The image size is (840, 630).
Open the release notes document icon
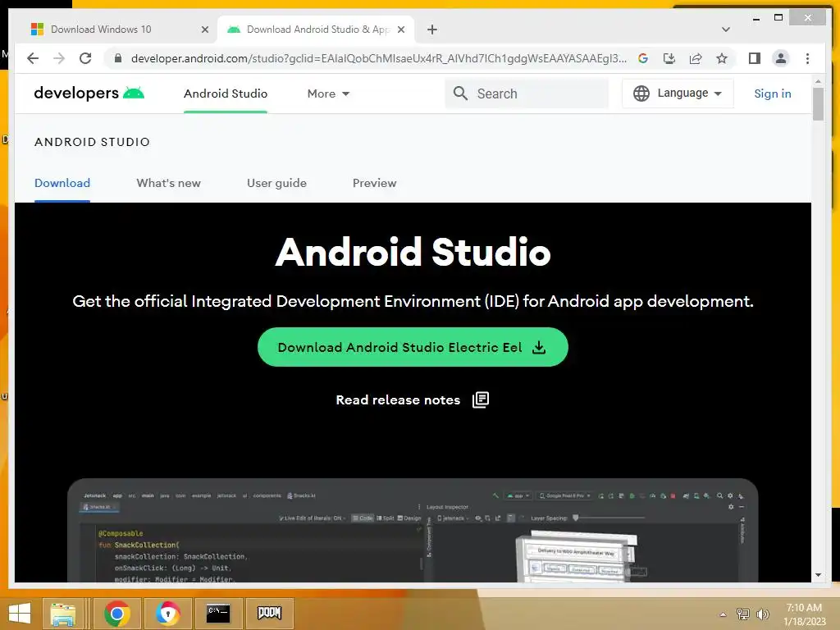(x=481, y=399)
